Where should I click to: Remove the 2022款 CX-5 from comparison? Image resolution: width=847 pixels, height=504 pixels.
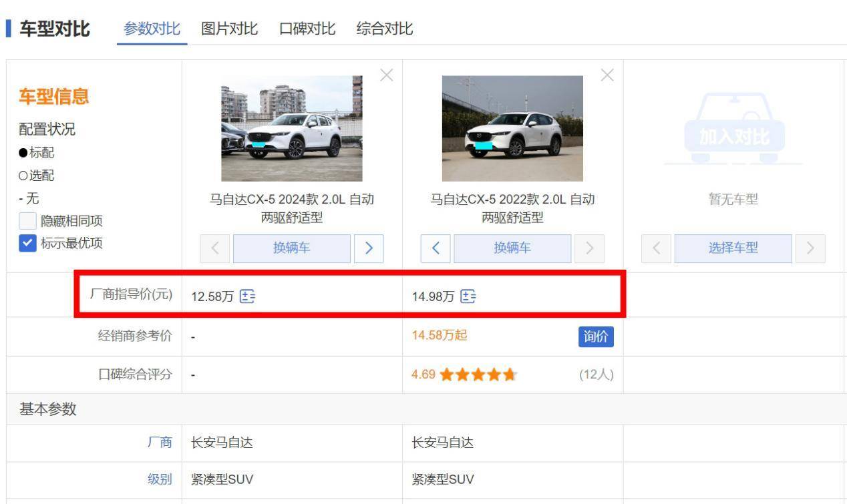pyautogui.click(x=607, y=76)
